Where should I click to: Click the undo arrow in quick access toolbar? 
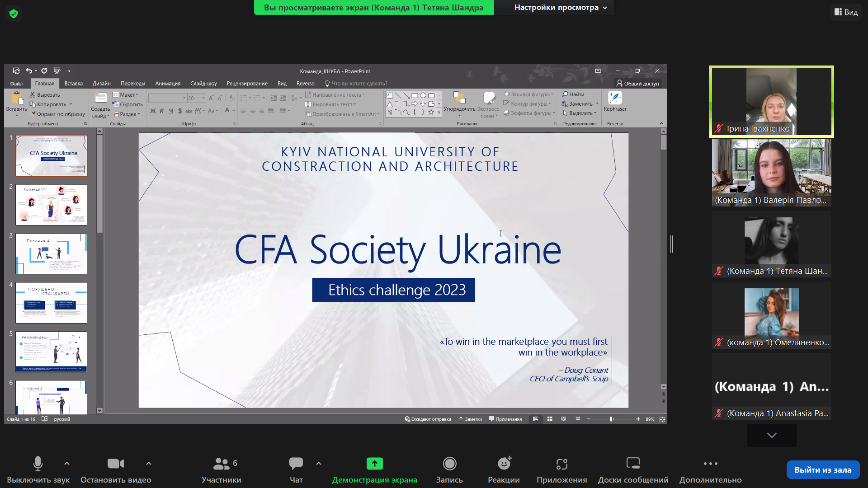28,70
